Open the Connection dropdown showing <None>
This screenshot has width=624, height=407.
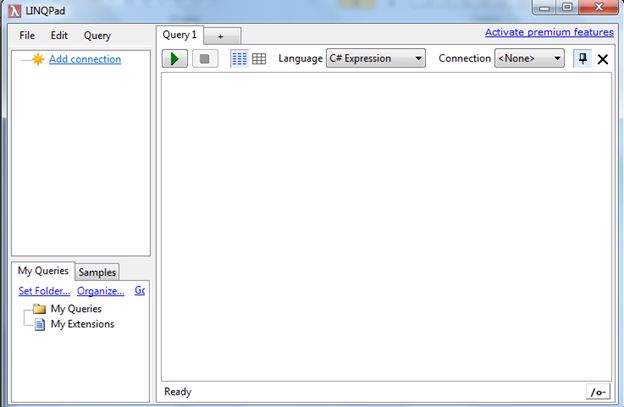click(x=529, y=58)
